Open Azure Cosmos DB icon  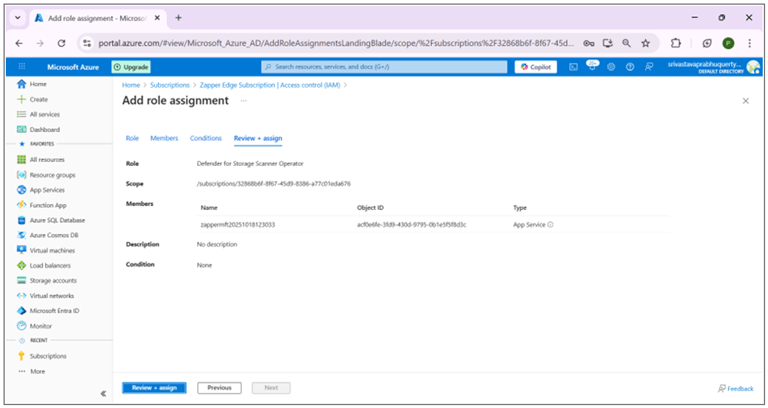click(x=22, y=235)
